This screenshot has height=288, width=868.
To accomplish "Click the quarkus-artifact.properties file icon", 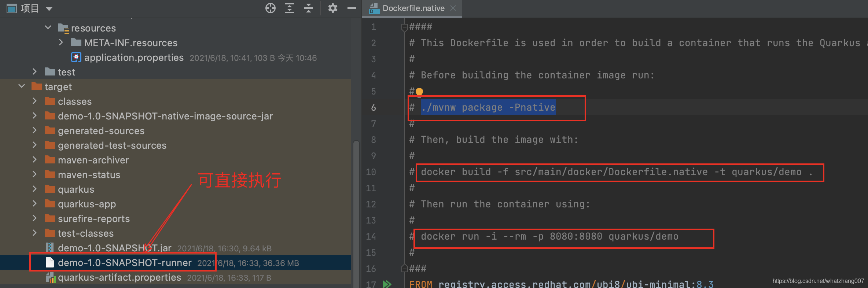I will (x=50, y=277).
